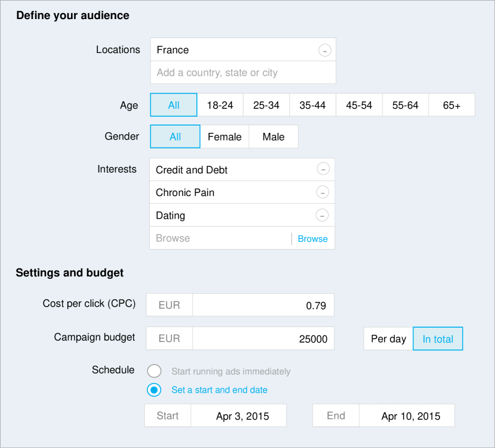Viewport: 495px width, 448px height.
Task: Open the start date Apr 3, 2015
Action: pos(239,415)
